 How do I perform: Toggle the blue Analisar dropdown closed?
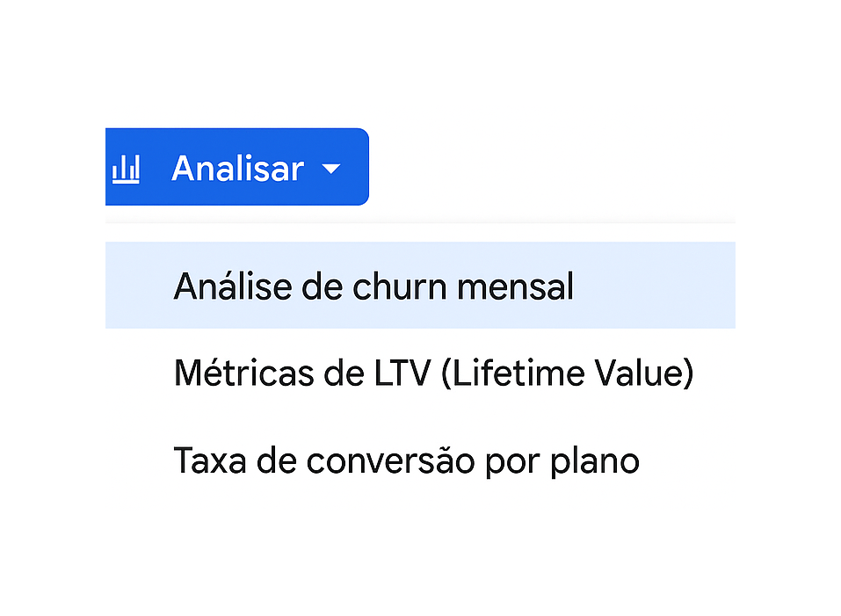pos(237,167)
